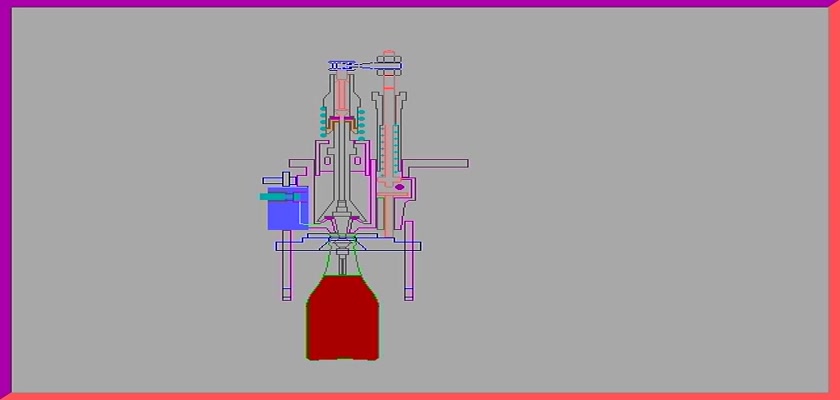Image resolution: width=840 pixels, height=400 pixels.
Task: Select the cyan pipe on blue block
Action: [x=280, y=197]
